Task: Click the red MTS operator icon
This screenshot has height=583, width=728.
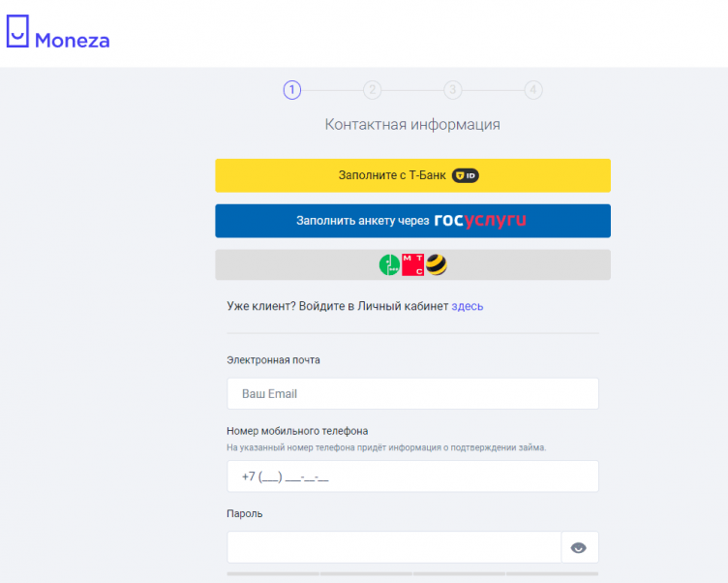Action: click(413, 264)
